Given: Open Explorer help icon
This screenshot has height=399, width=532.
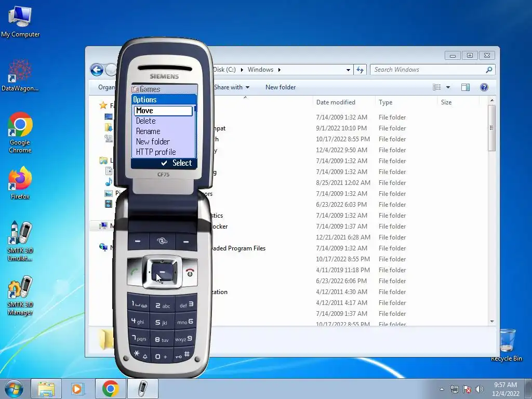Looking at the screenshot, I should 484,87.
